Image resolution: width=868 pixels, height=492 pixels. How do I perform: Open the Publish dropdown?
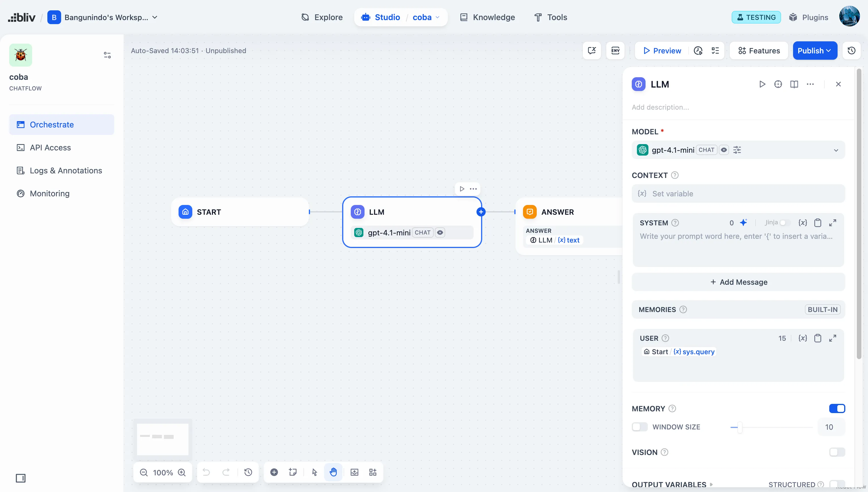(x=815, y=50)
